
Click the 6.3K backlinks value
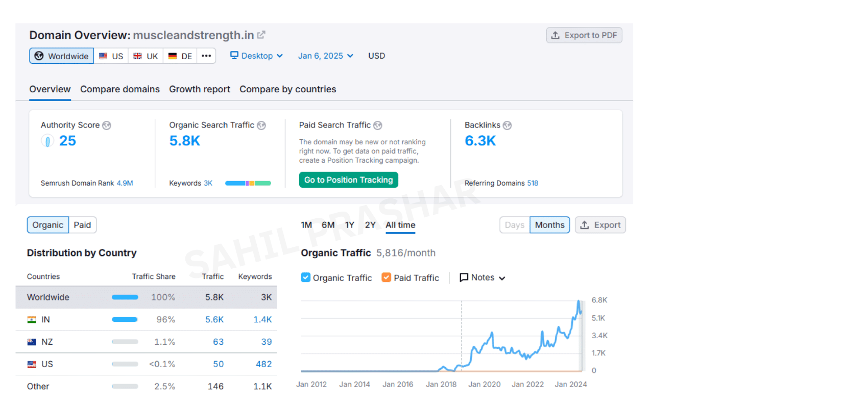tap(480, 141)
